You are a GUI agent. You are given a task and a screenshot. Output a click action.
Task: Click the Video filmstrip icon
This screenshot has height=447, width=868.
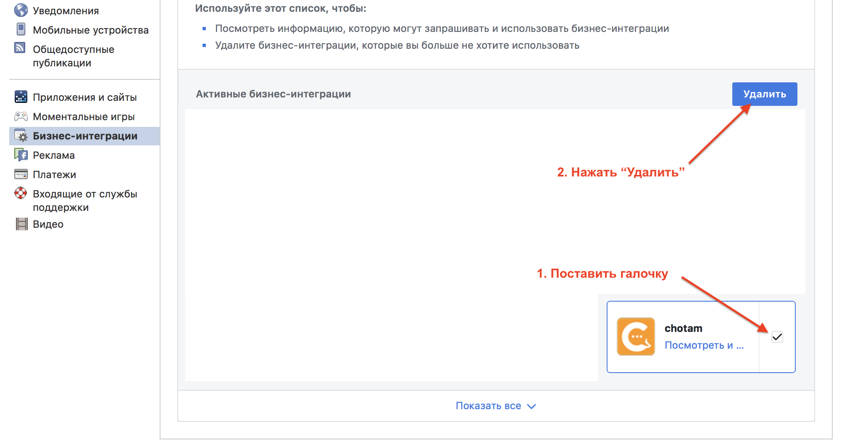21,224
